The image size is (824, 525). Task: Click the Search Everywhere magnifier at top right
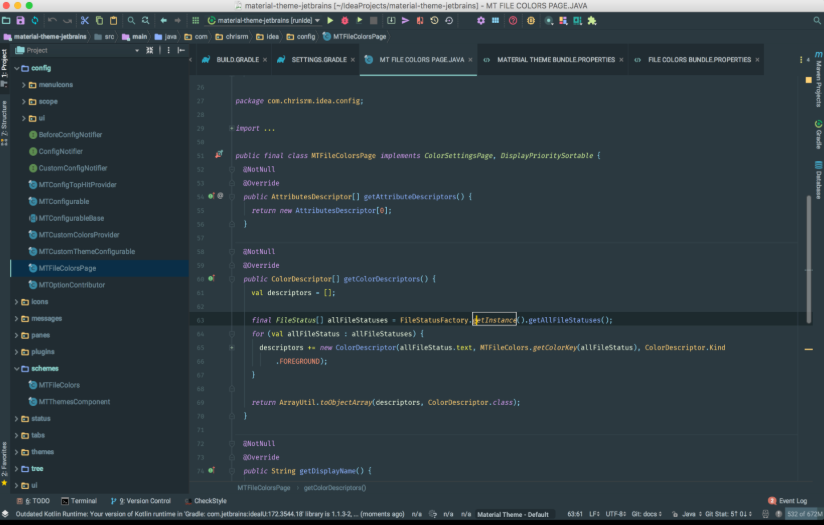point(817,20)
